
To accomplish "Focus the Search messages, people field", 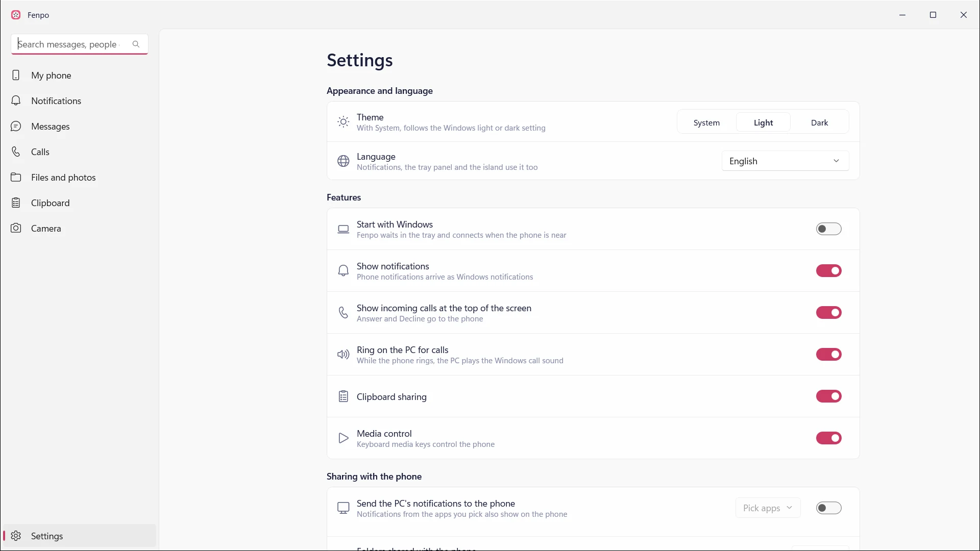I will pyautogui.click(x=80, y=44).
